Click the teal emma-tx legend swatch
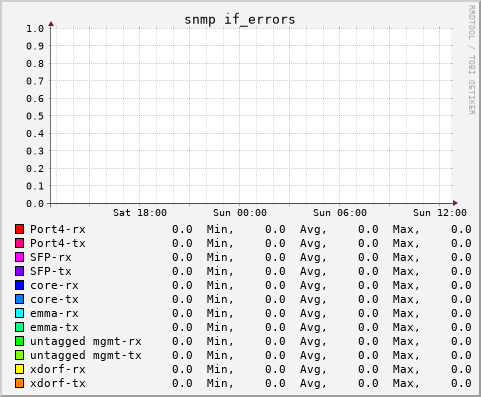The width and height of the screenshot is (481, 397). [x=19, y=327]
